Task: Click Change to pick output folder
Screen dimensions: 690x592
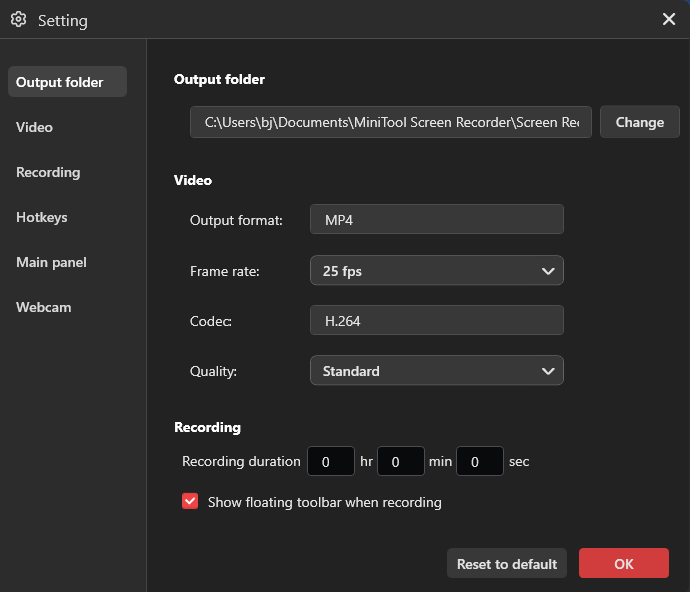Action: 639,122
